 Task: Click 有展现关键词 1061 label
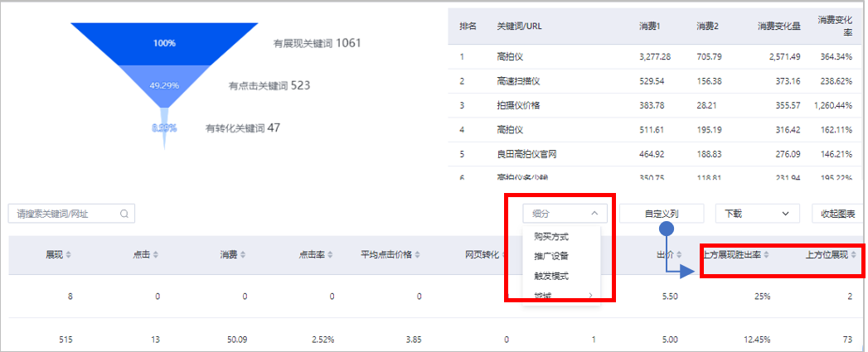coord(318,42)
